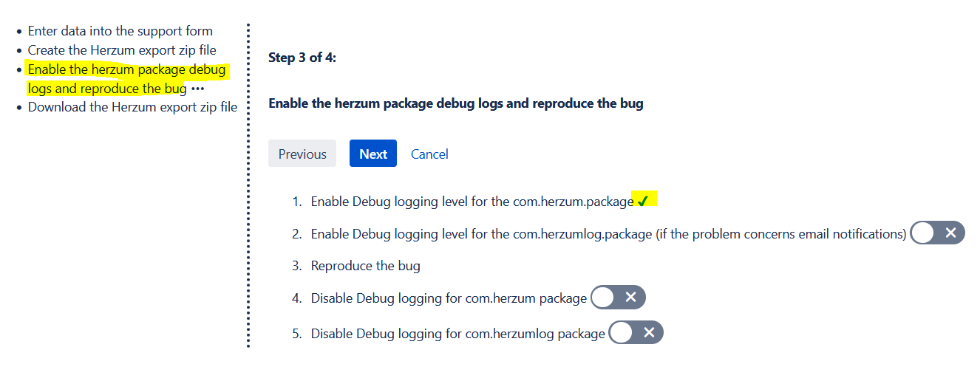Click the dotted vertical divider line
The height and width of the screenshot is (381, 980).
point(249,185)
